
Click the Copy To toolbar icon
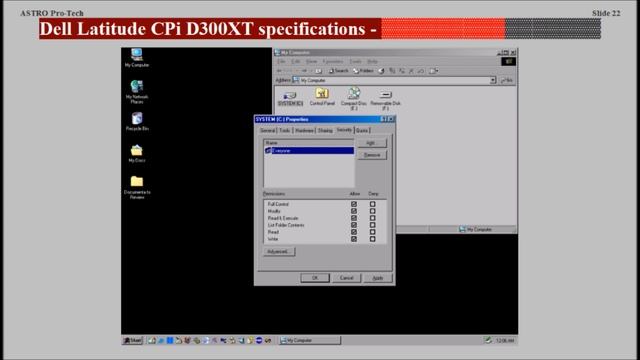click(x=402, y=71)
